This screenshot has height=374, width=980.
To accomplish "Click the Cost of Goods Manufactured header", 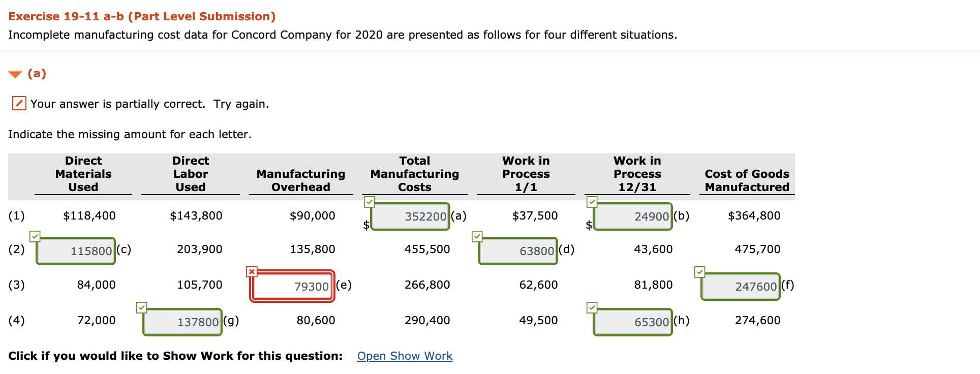I will pyautogui.click(x=747, y=180).
